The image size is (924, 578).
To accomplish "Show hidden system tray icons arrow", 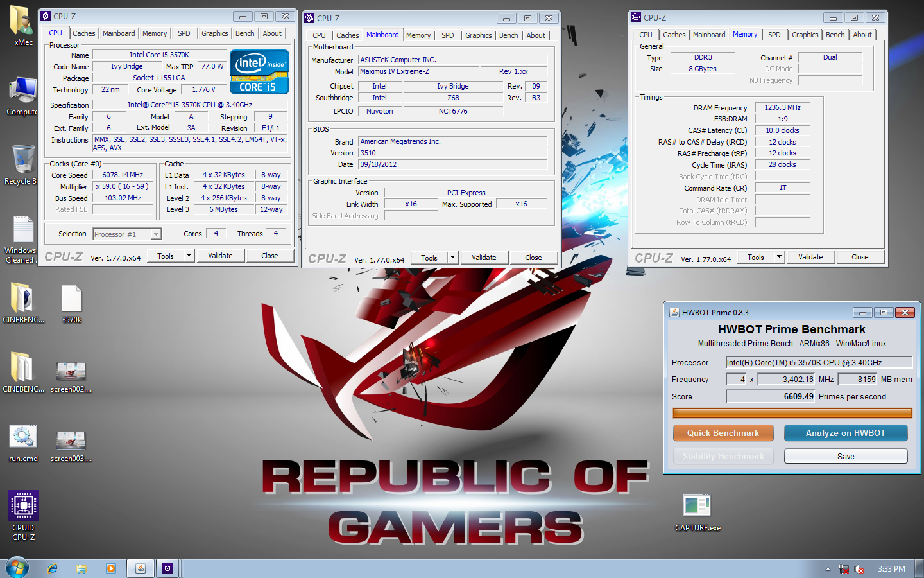I will 828,569.
